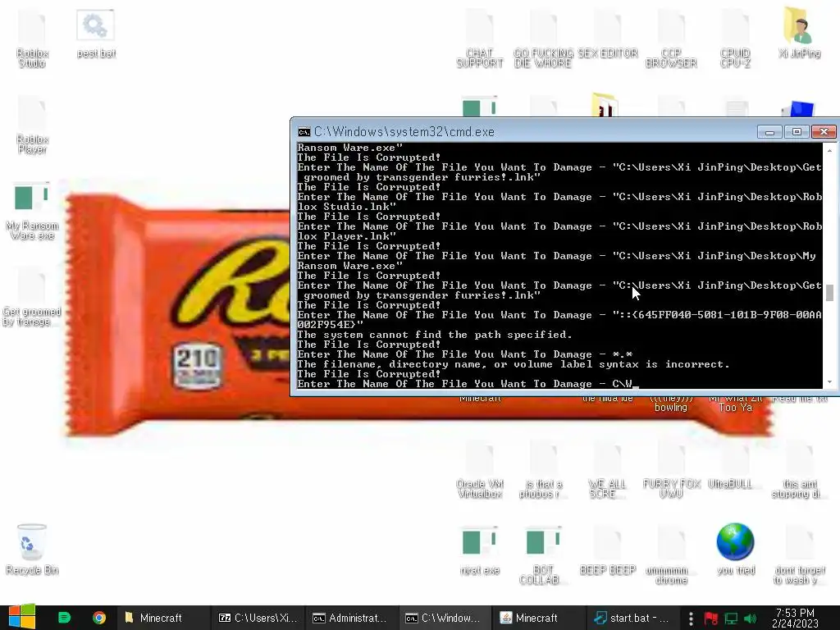Switch to the Minecraft Java taskbar item

pos(539,618)
